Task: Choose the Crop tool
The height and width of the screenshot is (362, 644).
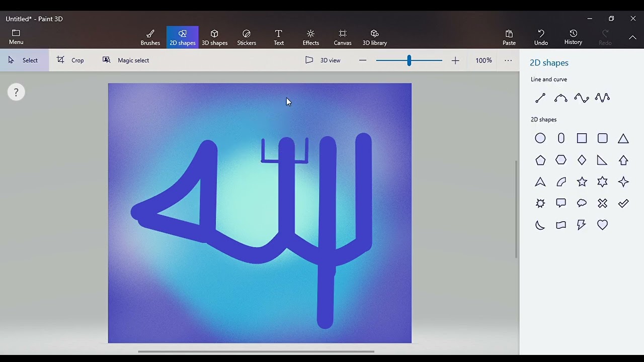Action: pos(70,60)
